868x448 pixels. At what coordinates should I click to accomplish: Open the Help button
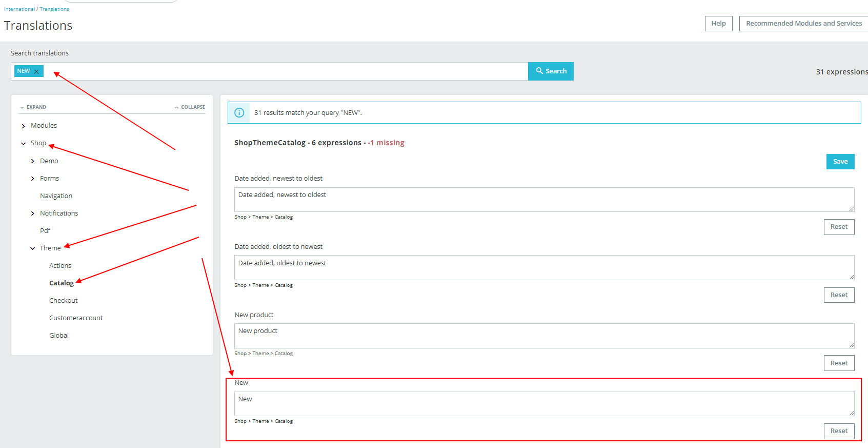click(718, 24)
